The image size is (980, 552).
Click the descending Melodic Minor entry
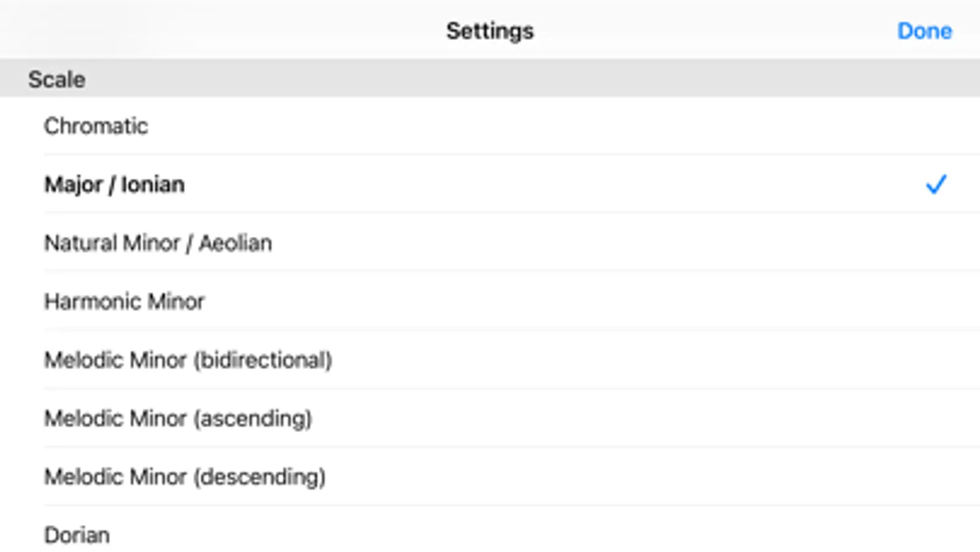[185, 477]
